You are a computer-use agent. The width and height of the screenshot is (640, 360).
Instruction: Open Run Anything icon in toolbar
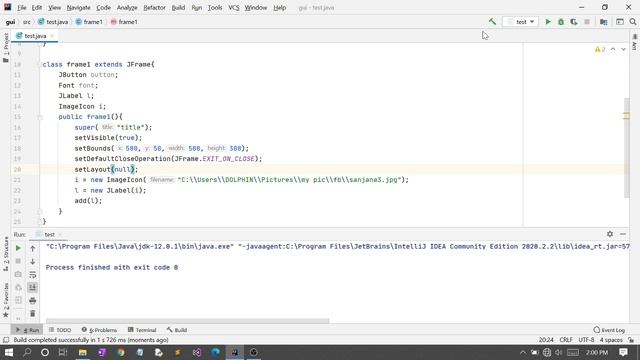coord(620,22)
